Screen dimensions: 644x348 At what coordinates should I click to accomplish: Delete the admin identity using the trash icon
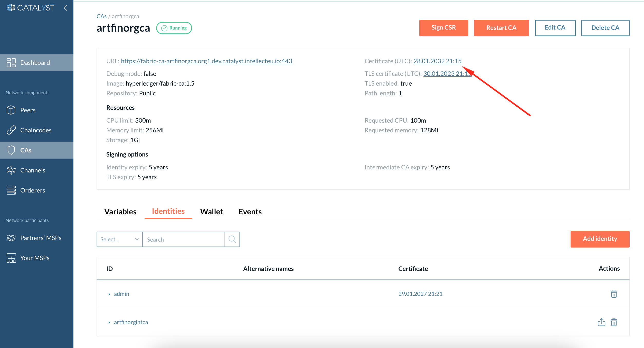[x=614, y=294]
